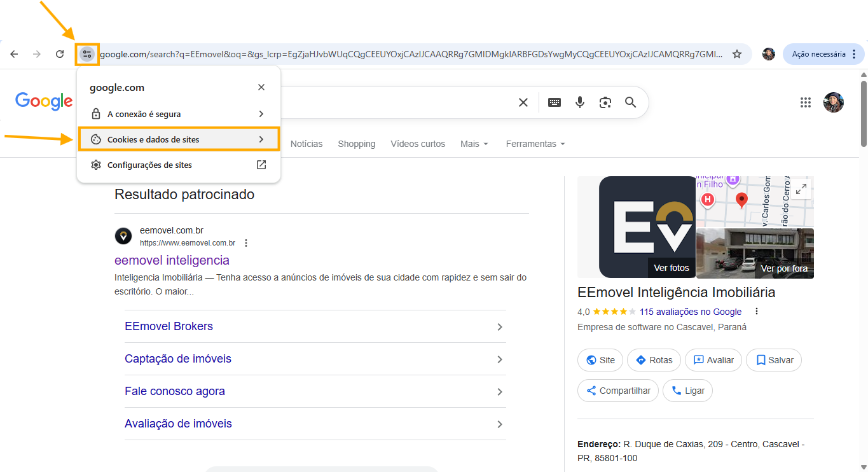Click 'Empresa de software no Cascavel, Paraná' text
Screen dimensions: 868x472
click(662, 327)
